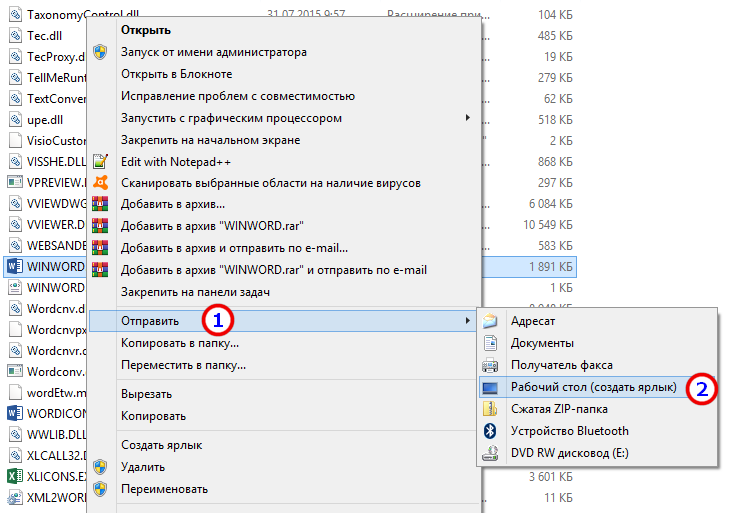Select Запустить с графическим процессором
This screenshot has width=732, height=513.
point(231,118)
